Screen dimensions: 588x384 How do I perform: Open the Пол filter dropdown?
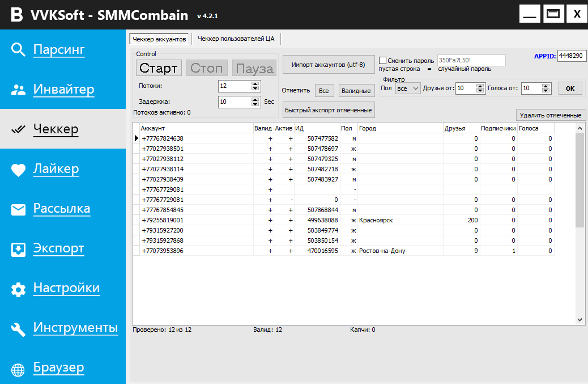(x=408, y=88)
